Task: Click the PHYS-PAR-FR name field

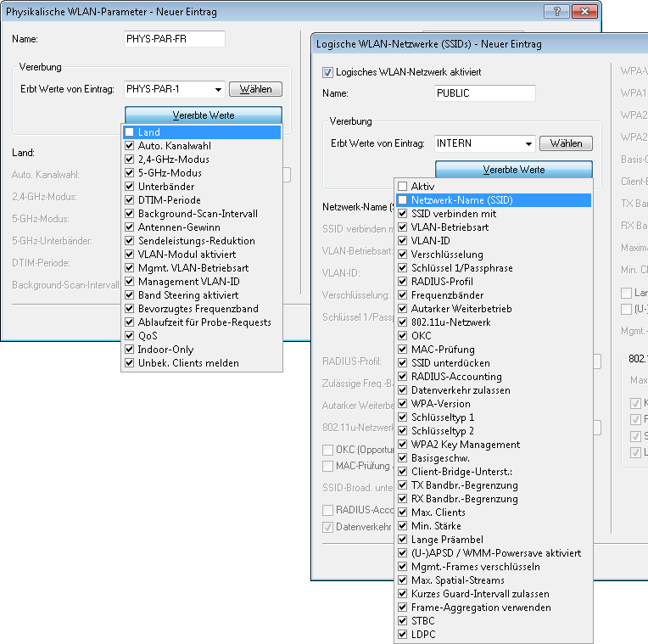Action: [174, 39]
